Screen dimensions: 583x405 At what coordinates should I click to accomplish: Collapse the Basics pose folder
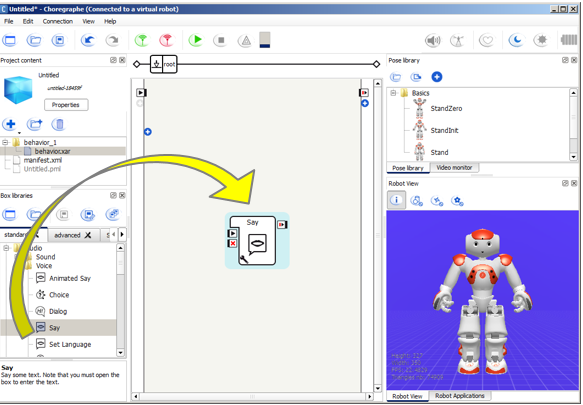coord(393,93)
